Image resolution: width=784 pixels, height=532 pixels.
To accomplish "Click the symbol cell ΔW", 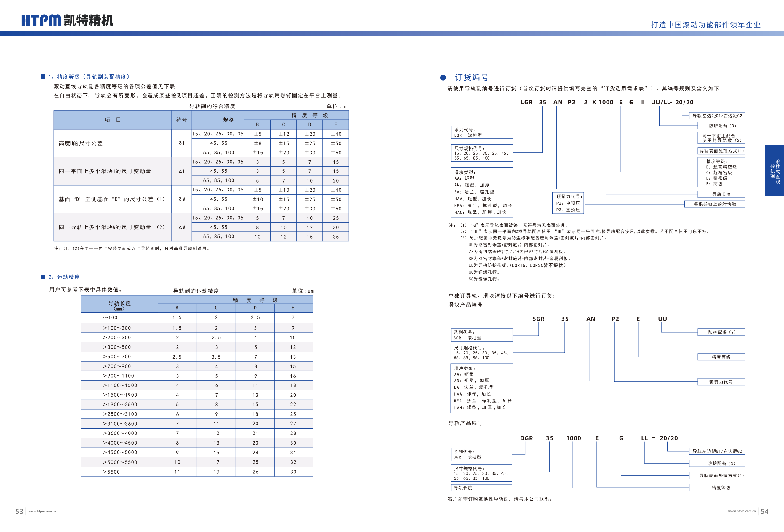I will tap(182, 227).
